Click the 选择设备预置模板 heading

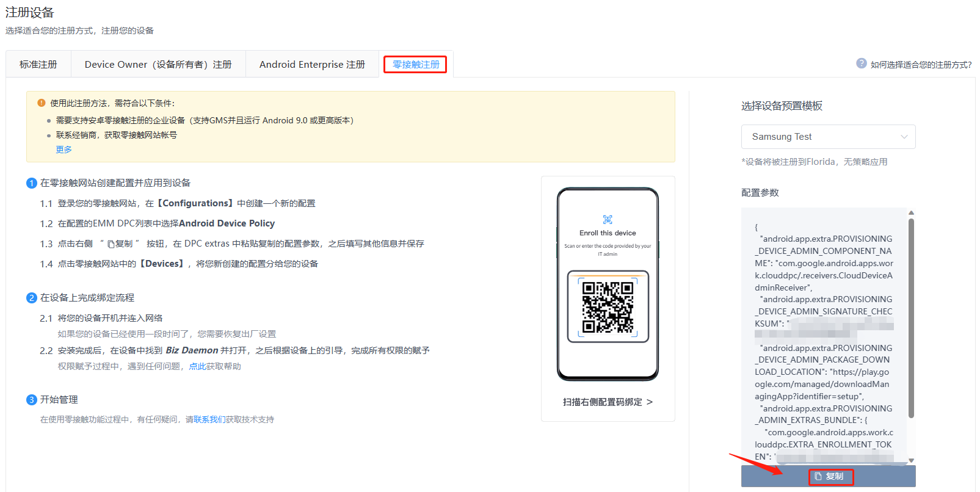coord(782,106)
